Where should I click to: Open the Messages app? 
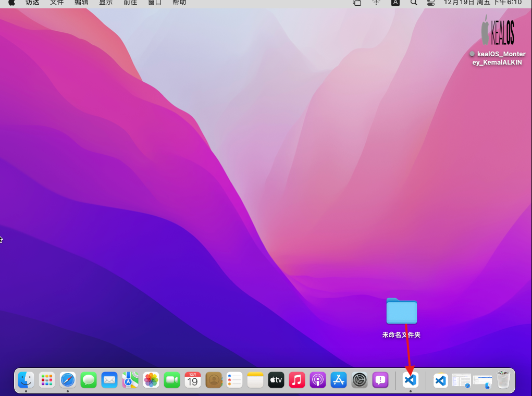point(89,380)
